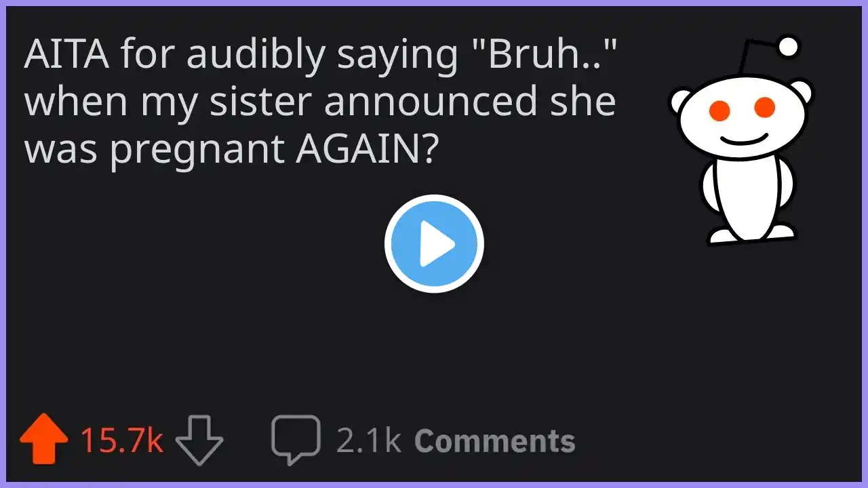The image size is (868, 488).
Task: Click the 15.7k upvote score
Action: (122, 441)
